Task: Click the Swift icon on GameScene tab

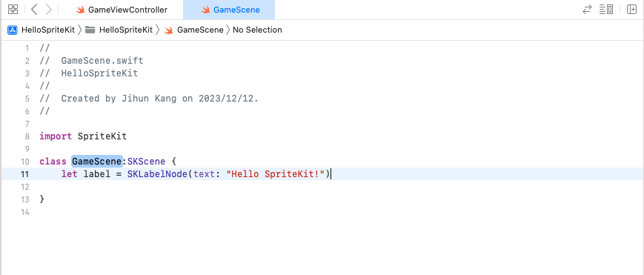Action: [x=206, y=10]
